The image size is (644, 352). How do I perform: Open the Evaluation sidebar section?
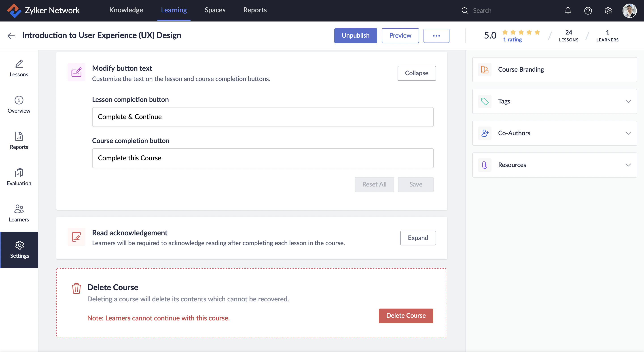coord(19,177)
